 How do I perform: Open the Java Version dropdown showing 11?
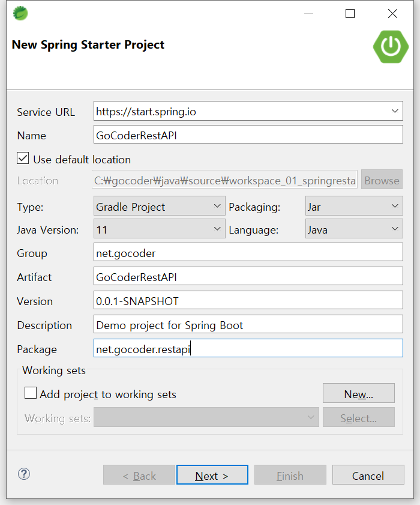coord(160,229)
